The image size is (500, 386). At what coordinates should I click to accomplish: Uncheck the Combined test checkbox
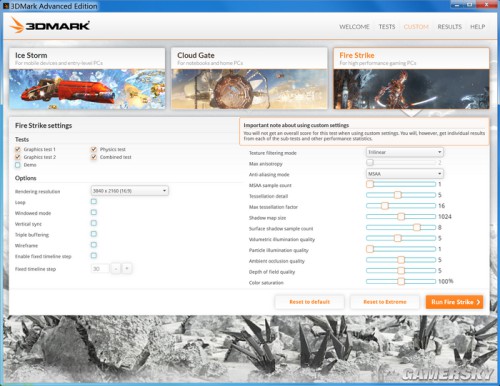(x=94, y=157)
